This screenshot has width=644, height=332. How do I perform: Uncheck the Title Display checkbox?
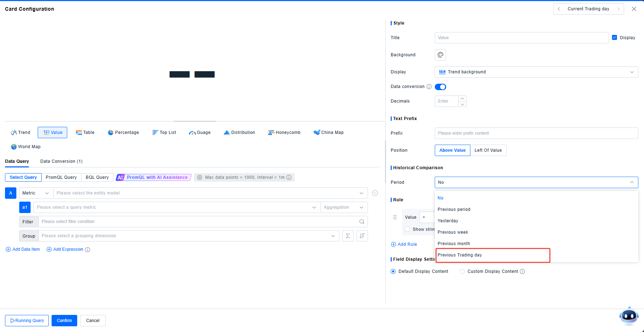pos(614,37)
